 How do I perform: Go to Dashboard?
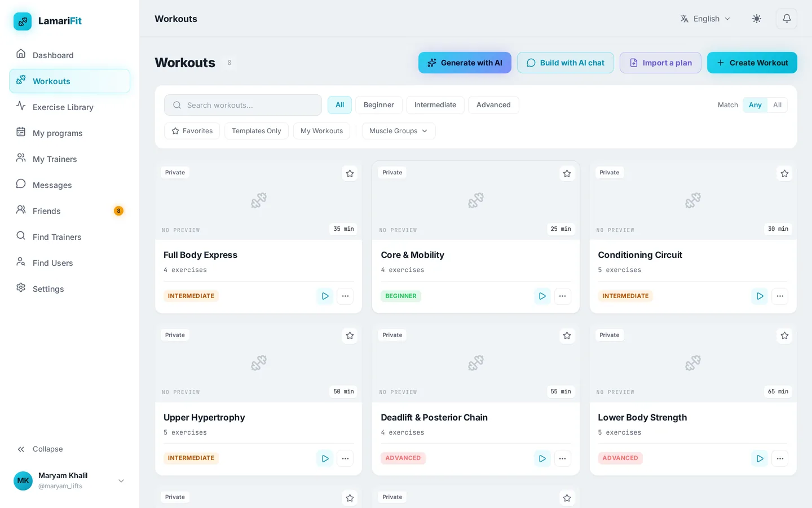point(69,55)
